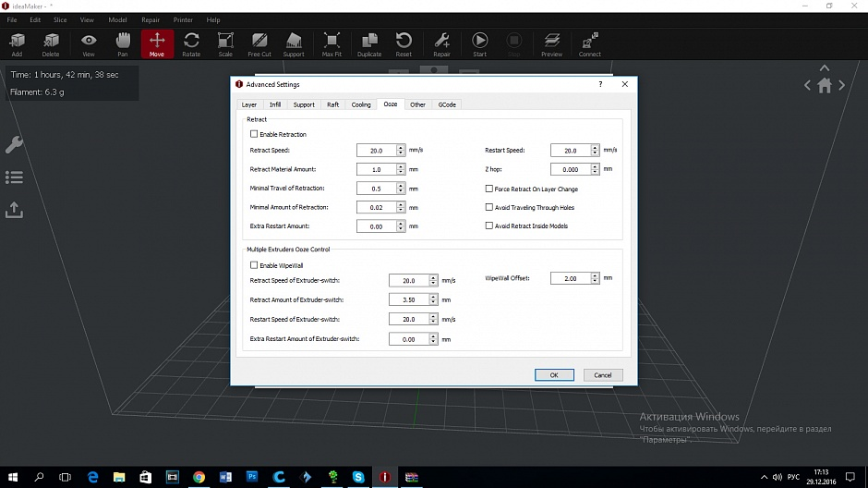Image resolution: width=868 pixels, height=488 pixels.
Task: Increase WipeWall Offset using up arrow
Action: pos(595,275)
